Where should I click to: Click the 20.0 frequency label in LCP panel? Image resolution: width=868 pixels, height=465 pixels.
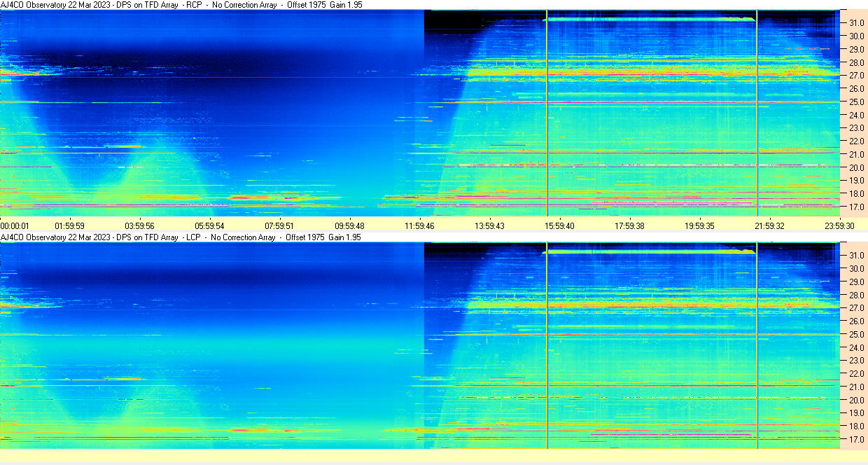tap(857, 401)
